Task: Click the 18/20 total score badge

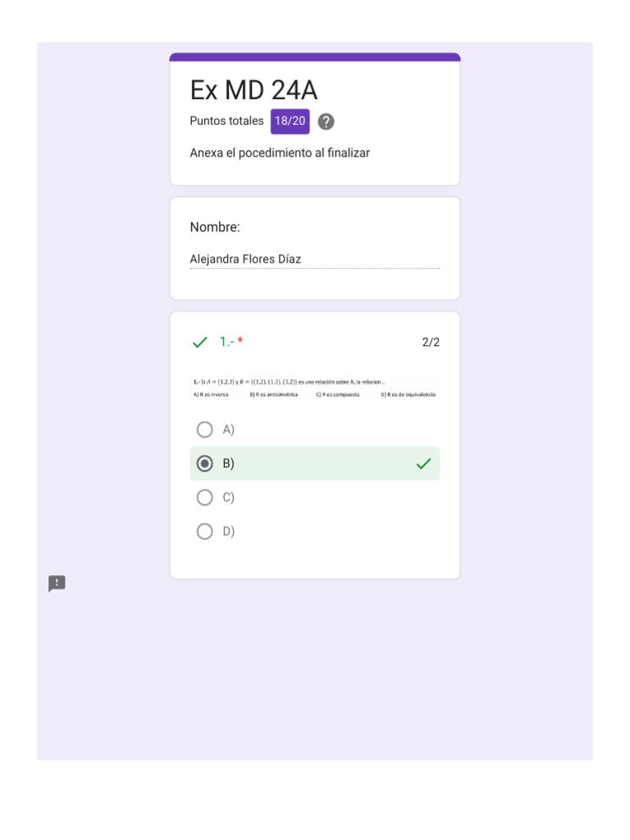Action: (x=290, y=121)
